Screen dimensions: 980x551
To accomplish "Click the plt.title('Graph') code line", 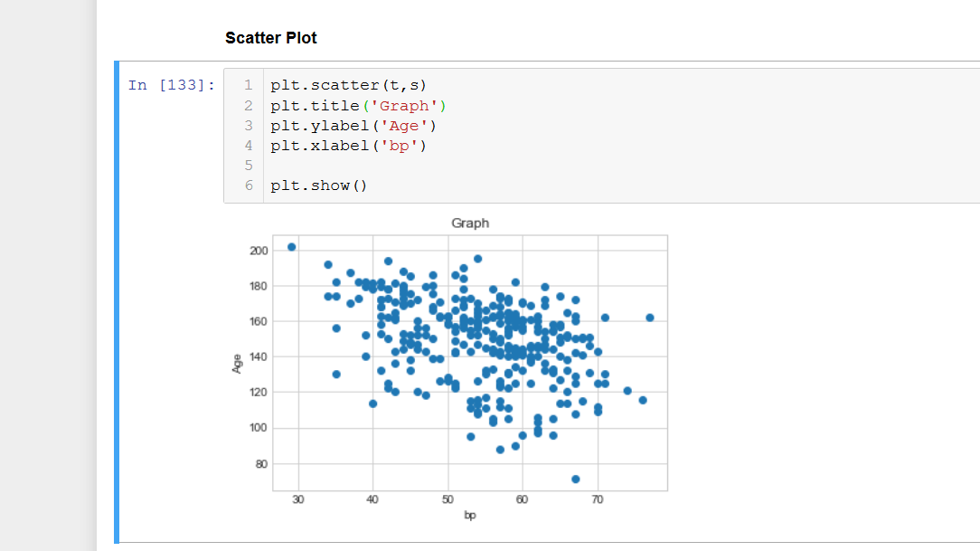I will 356,105.
